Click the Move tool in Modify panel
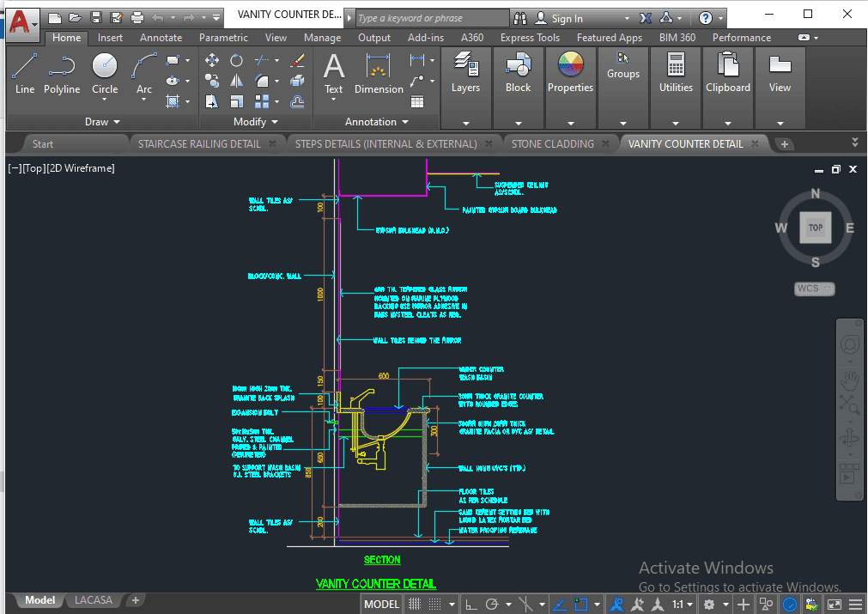868x614 pixels. tap(212, 60)
